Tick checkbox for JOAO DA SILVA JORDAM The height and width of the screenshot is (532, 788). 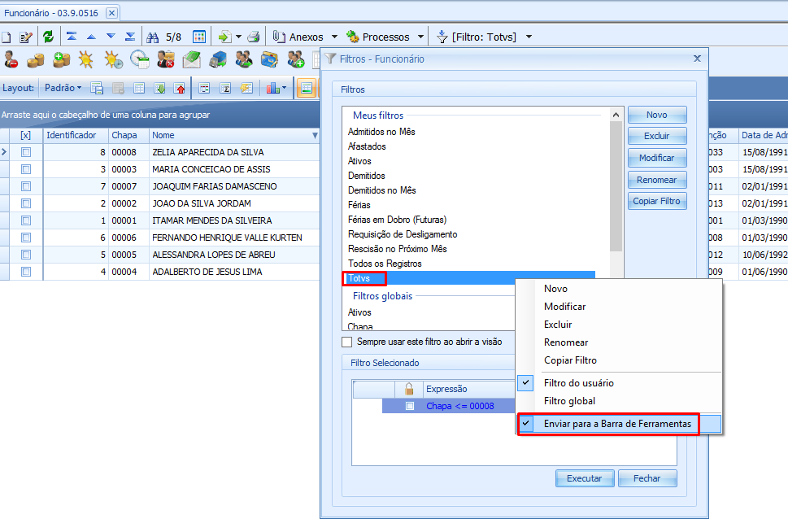click(26, 203)
